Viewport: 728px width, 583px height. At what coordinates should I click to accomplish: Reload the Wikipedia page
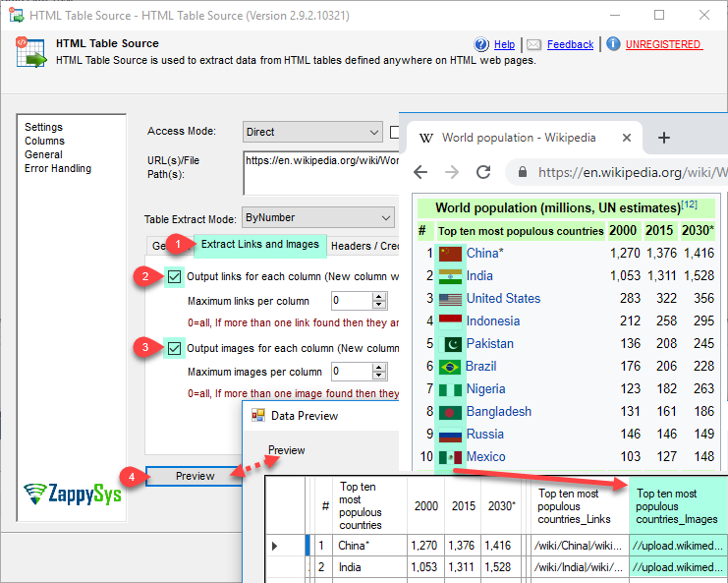[483, 172]
